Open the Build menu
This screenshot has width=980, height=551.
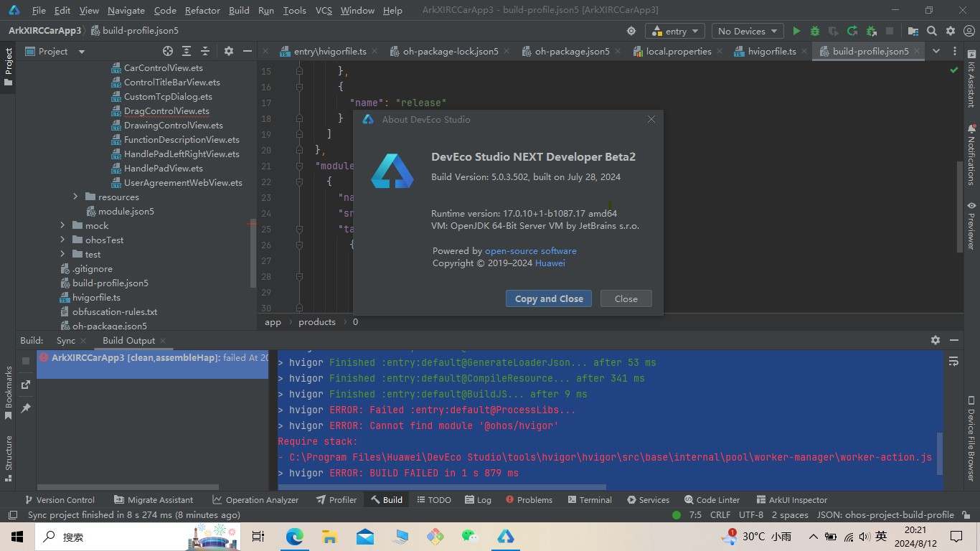pyautogui.click(x=239, y=10)
